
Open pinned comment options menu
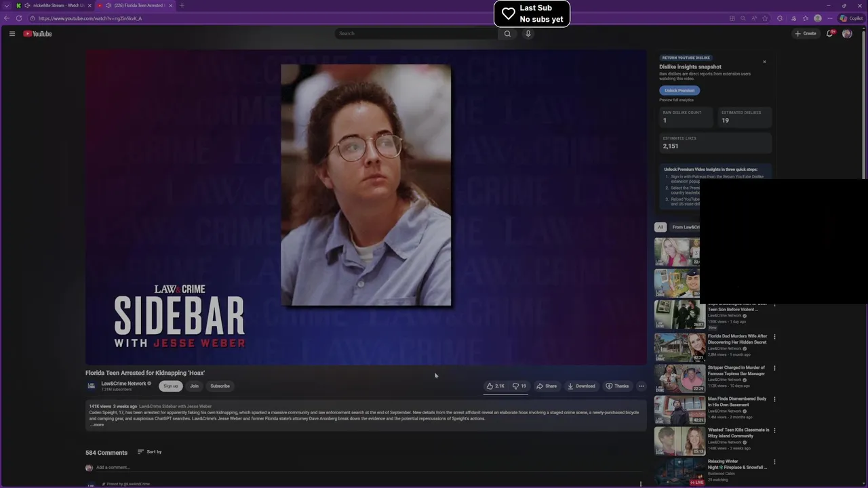point(641,484)
